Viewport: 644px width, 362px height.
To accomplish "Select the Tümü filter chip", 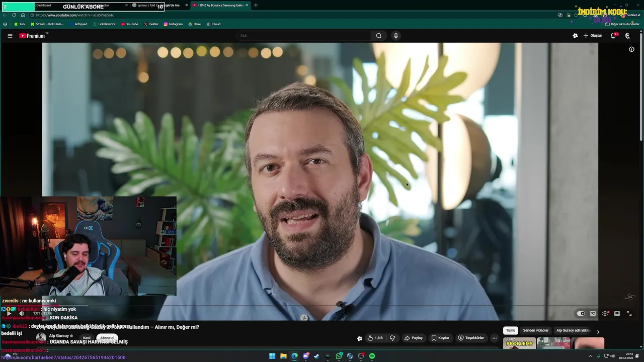I will coord(511,330).
